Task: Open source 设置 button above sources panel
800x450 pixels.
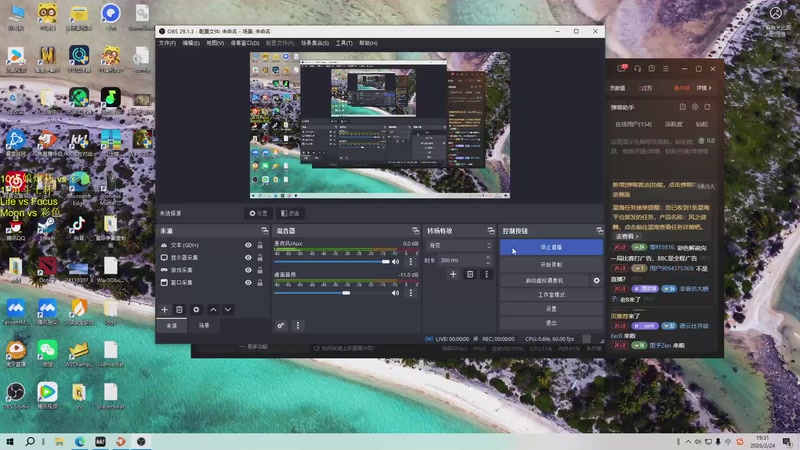Action: coord(258,213)
